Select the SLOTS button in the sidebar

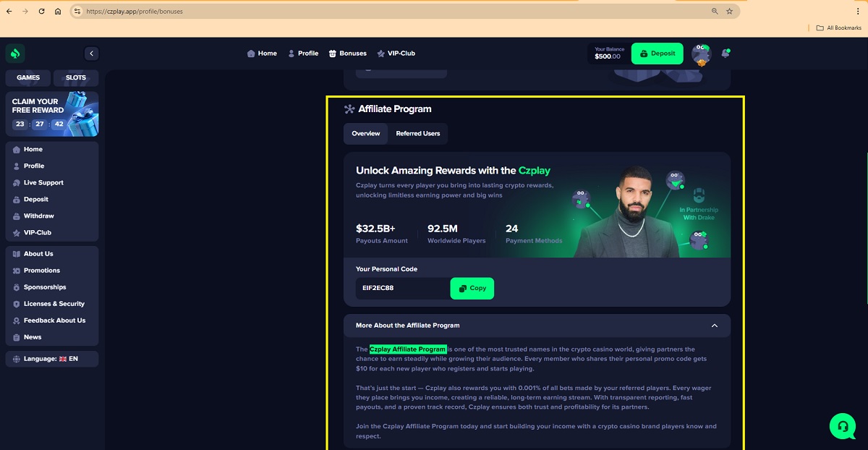[x=75, y=77]
